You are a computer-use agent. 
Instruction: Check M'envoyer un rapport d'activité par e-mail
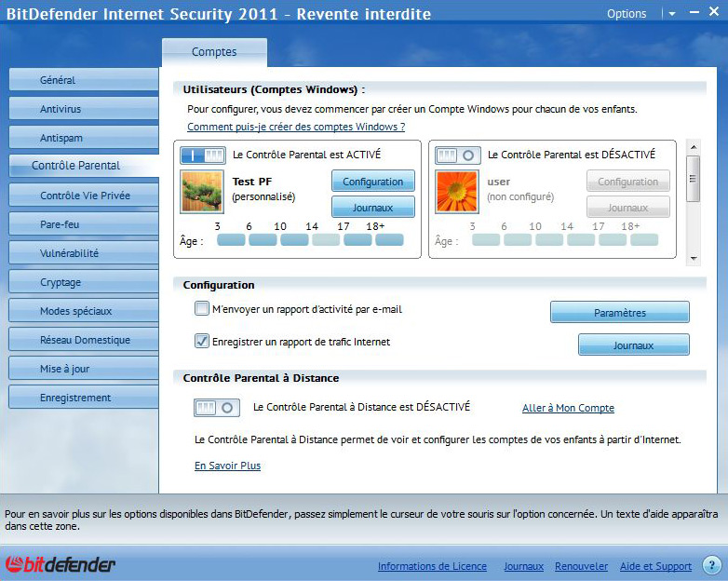[201, 308]
